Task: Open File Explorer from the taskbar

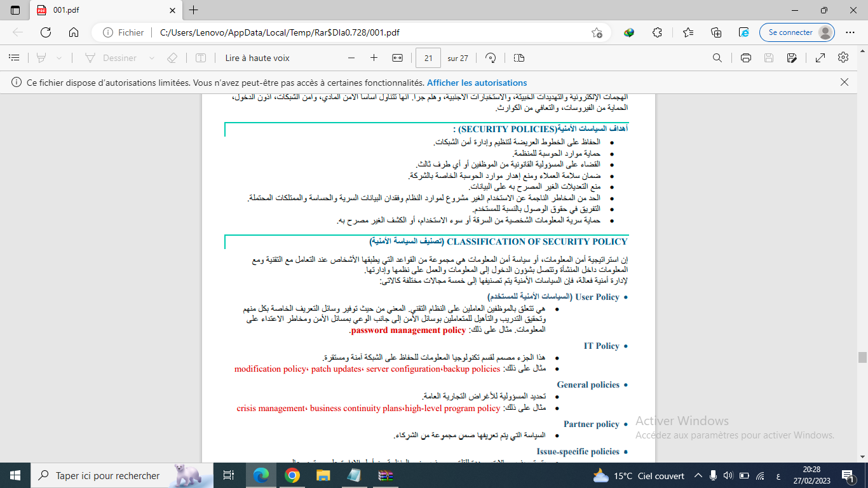Action: click(323, 475)
